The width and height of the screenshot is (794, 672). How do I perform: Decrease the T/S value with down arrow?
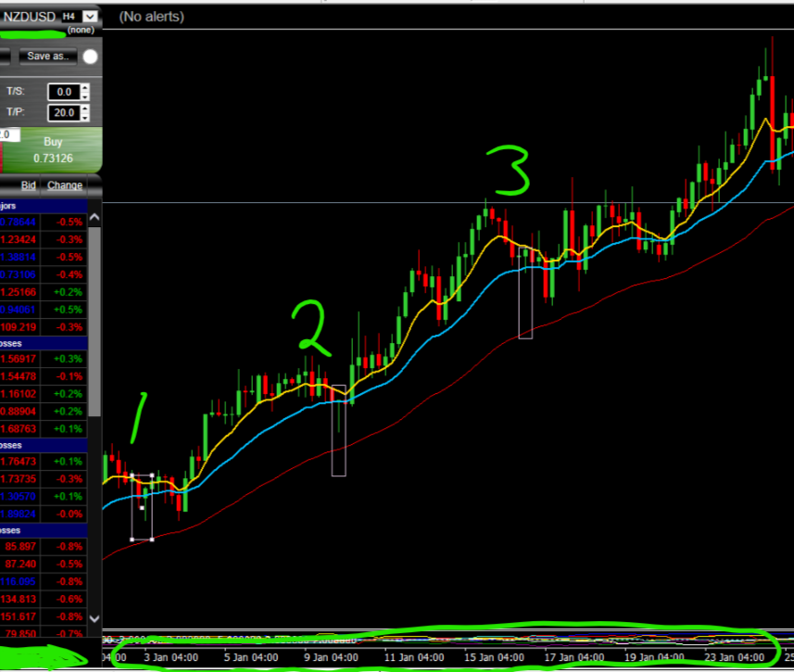pyautogui.click(x=85, y=96)
